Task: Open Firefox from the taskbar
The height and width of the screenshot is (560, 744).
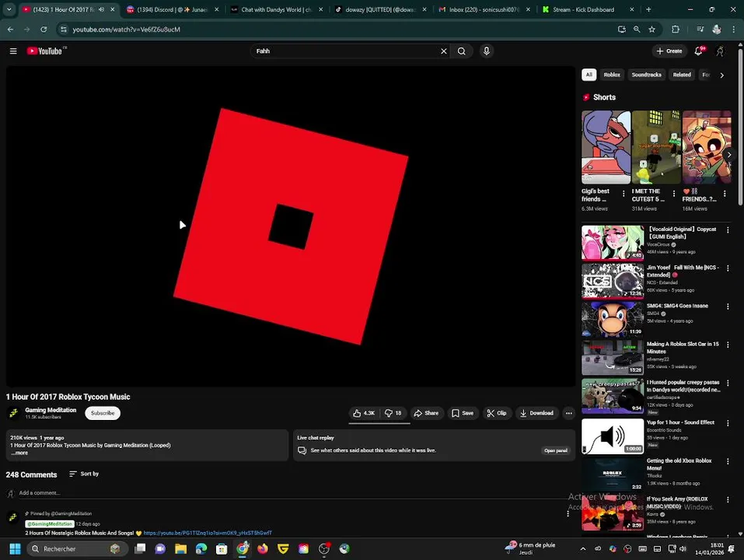Action: 263,548
